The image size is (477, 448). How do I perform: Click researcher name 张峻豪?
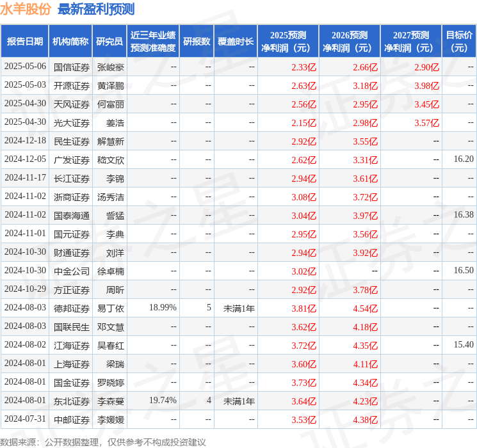(x=111, y=67)
